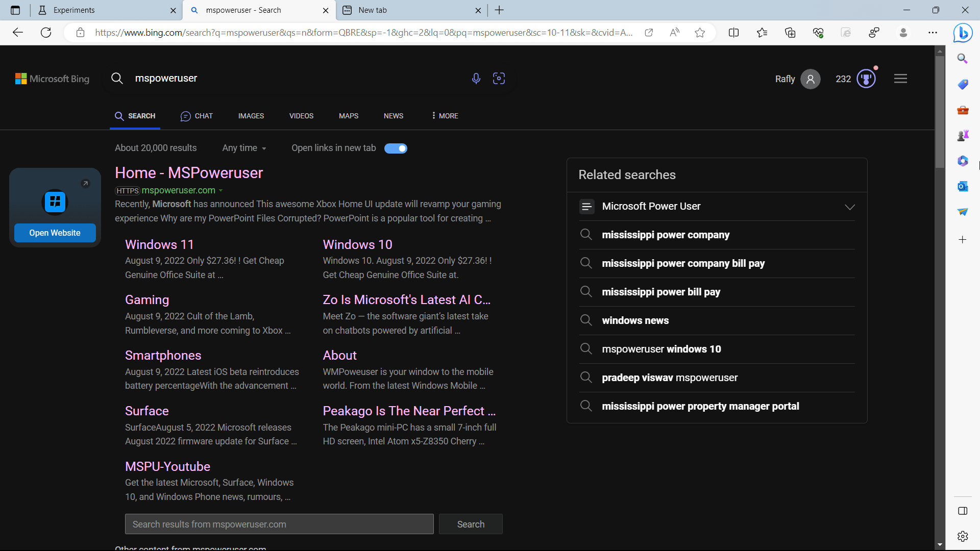Expand the Any time date filter dropdown
980x551 pixels.
[243, 148]
